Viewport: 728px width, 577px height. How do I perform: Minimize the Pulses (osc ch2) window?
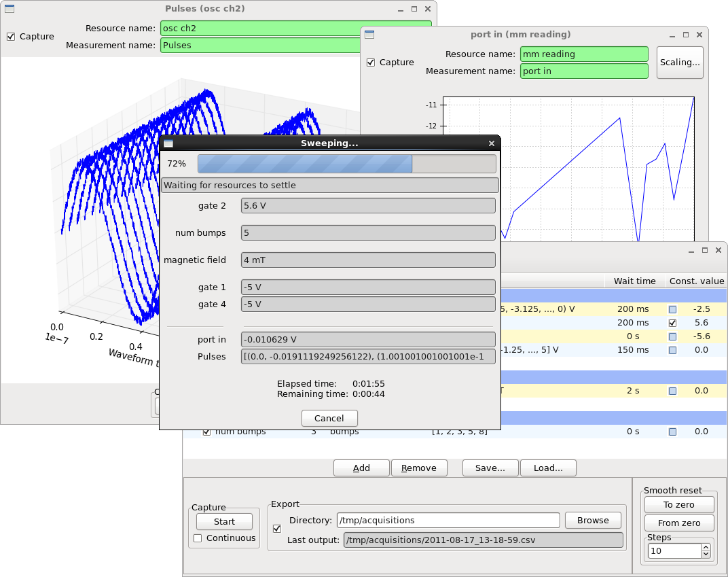click(401, 9)
